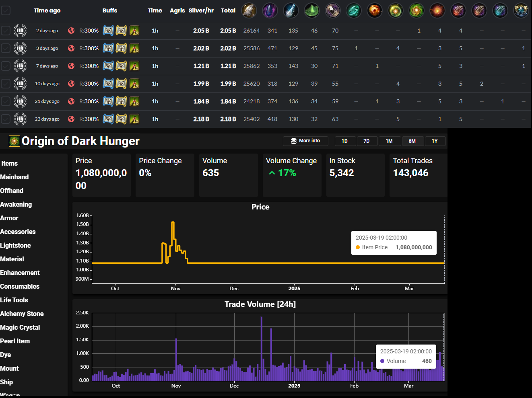The height and width of the screenshot is (398, 532).
Task: Check the 2 days ago session checkbox
Action: (6, 31)
